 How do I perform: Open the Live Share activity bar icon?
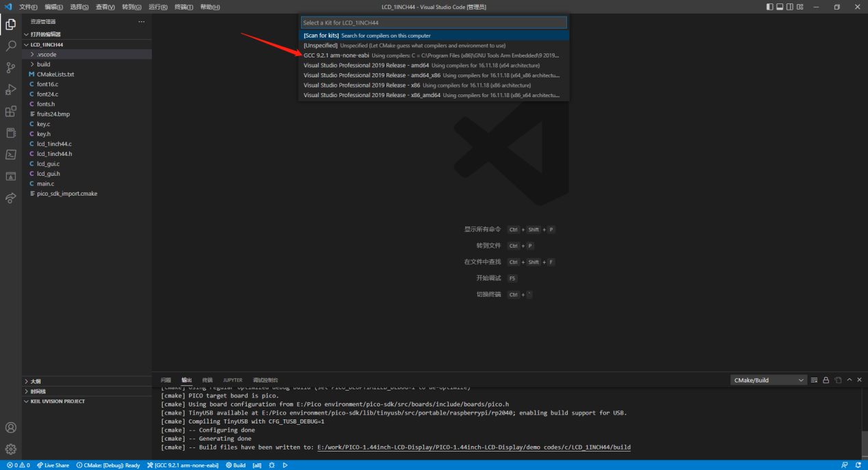click(x=10, y=198)
